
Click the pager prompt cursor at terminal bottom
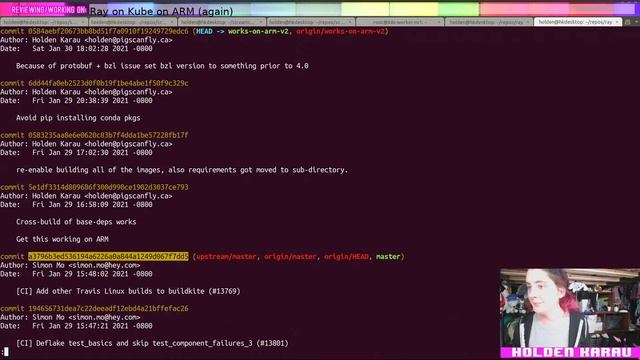5,351
